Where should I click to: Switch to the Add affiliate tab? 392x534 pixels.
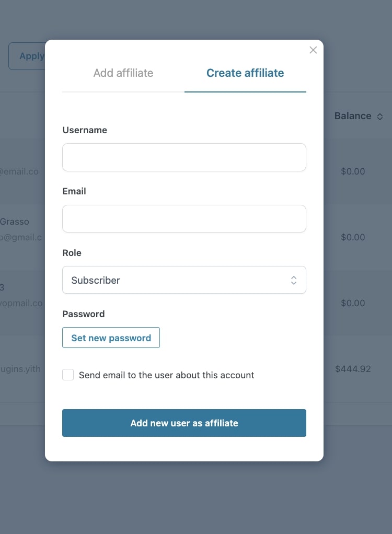click(x=123, y=73)
